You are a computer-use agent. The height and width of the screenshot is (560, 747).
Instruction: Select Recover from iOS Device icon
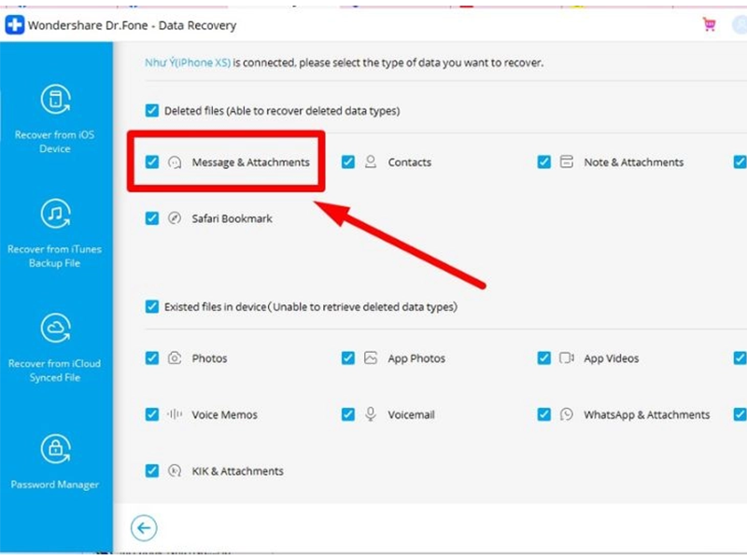pos(55,99)
